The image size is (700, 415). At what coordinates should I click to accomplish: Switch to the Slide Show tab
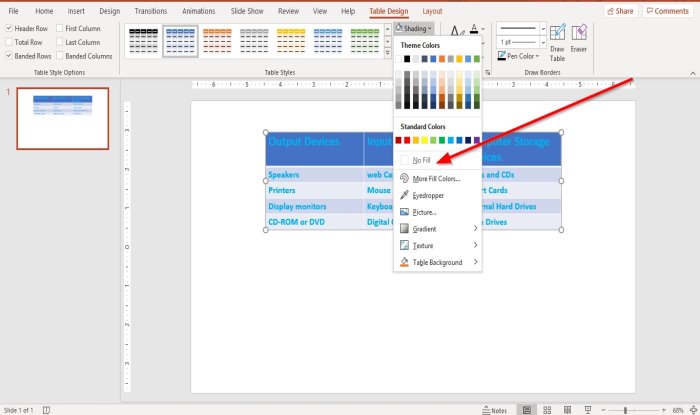(247, 11)
